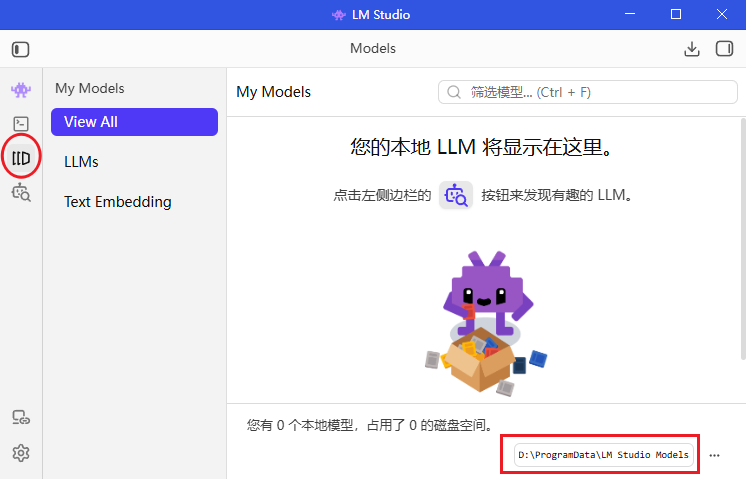Open the local server link icon
This screenshot has height=479, width=746.
coord(21,418)
